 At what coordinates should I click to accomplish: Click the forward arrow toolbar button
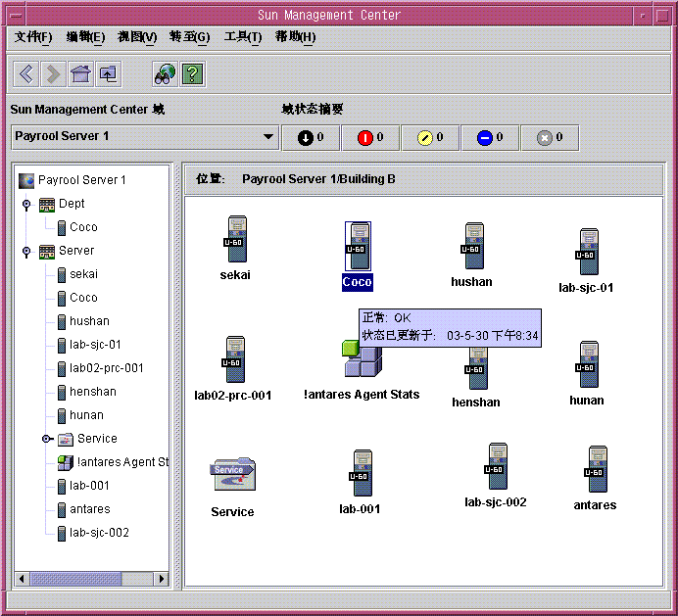point(53,74)
